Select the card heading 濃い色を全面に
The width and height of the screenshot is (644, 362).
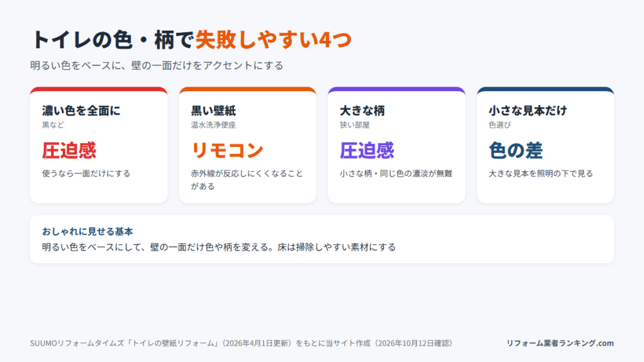81,111
